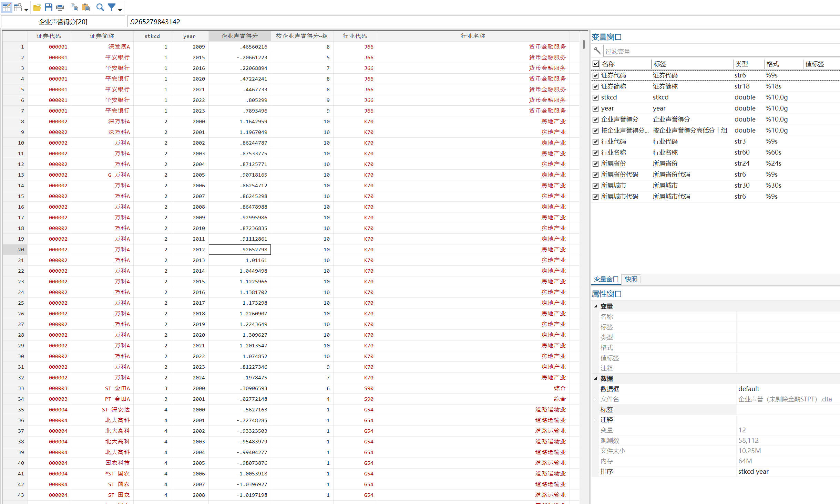Viewport: 840px width, 504px height.
Task: Uncheck the 行业名称 variable checkbox
Action: 595,153
